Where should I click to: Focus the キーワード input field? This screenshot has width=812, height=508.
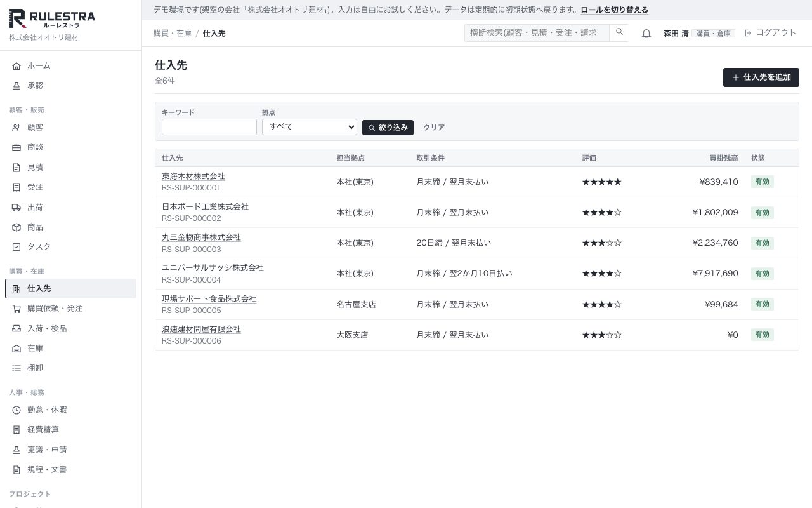(x=209, y=127)
